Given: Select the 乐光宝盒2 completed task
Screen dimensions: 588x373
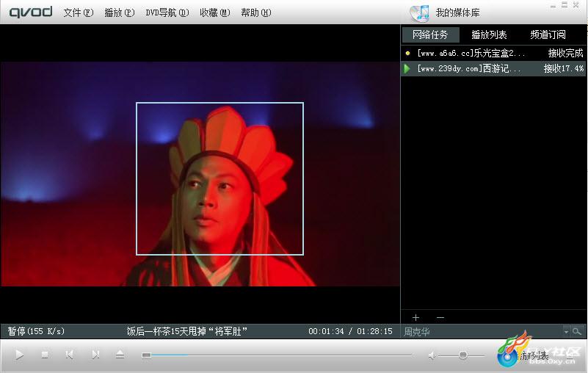Looking at the screenshot, I should (493, 54).
